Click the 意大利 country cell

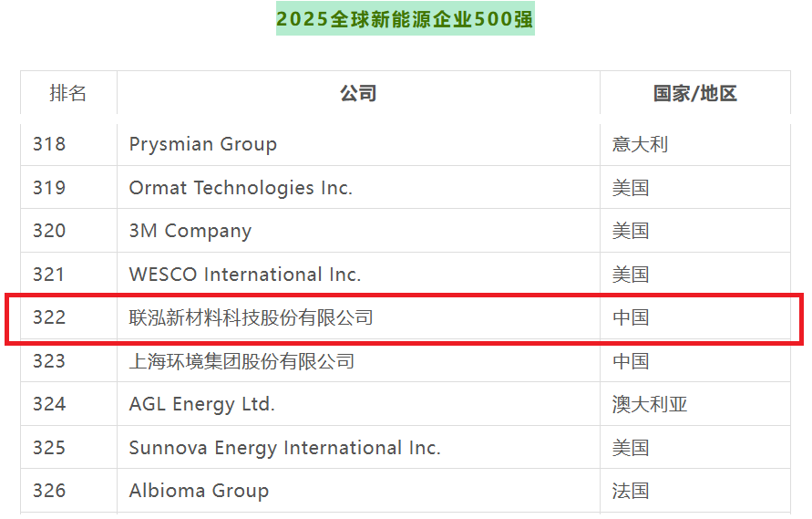[640, 144]
